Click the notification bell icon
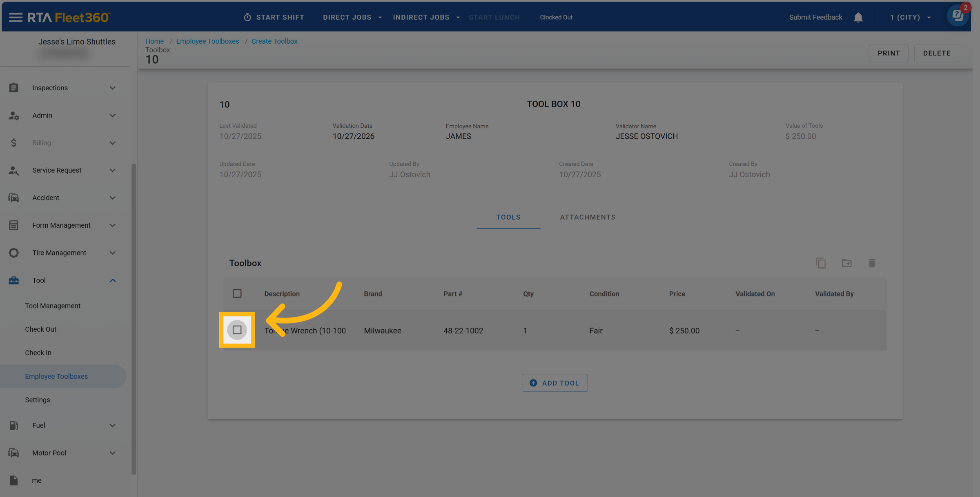Image resolution: width=980 pixels, height=497 pixels. click(858, 17)
